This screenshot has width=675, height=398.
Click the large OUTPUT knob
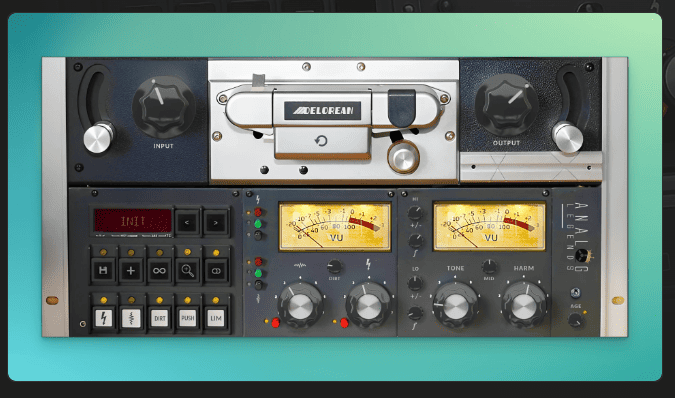coord(506,104)
